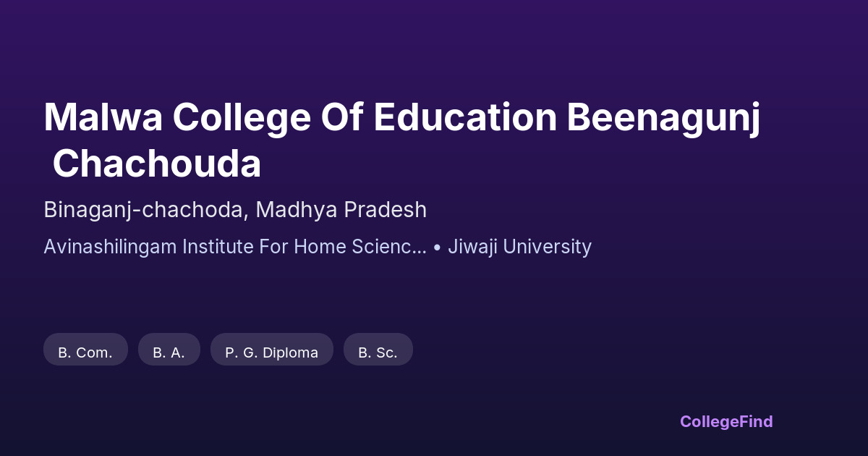The image size is (868, 456).
Task: Open the P. G. Diploma tag
Action: tap(271, 352)
